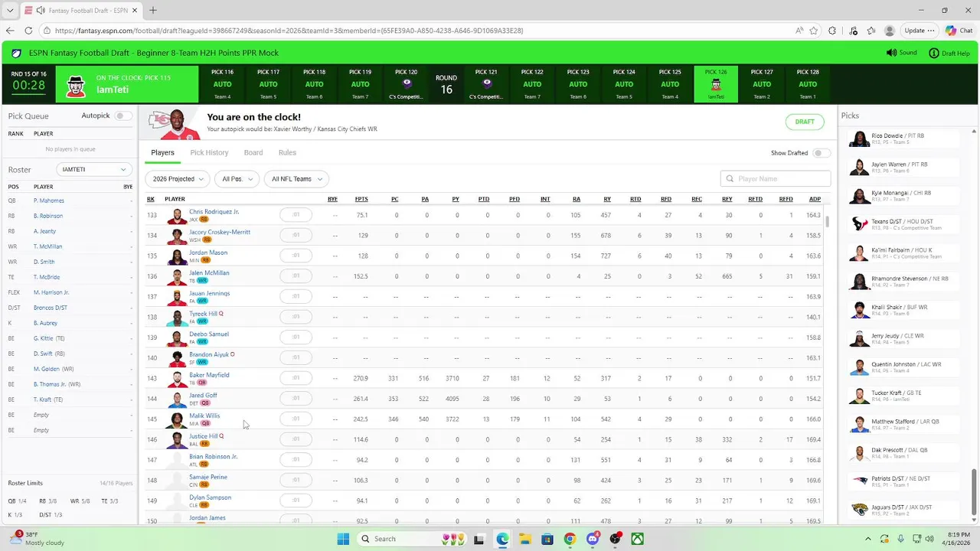Add Tyreek Hill to queue button
The width and height of the screenshot is (980, 551).
[296, 317]
